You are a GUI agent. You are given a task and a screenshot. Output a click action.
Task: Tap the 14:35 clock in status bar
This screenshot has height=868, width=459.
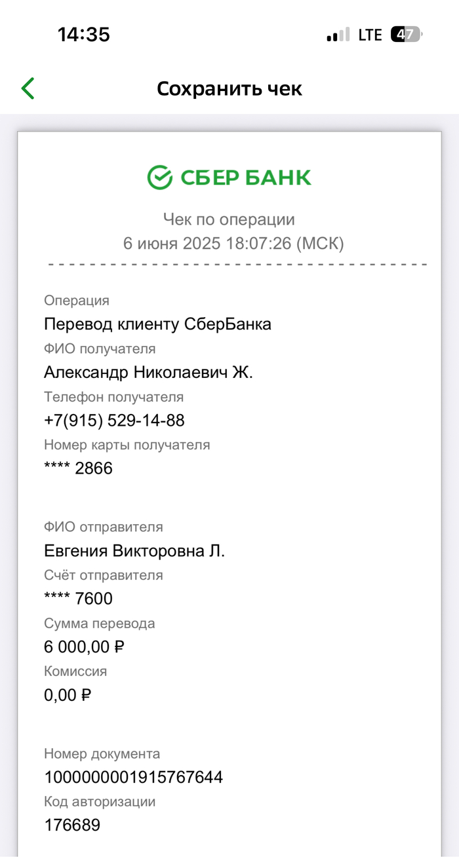point(84,35)
